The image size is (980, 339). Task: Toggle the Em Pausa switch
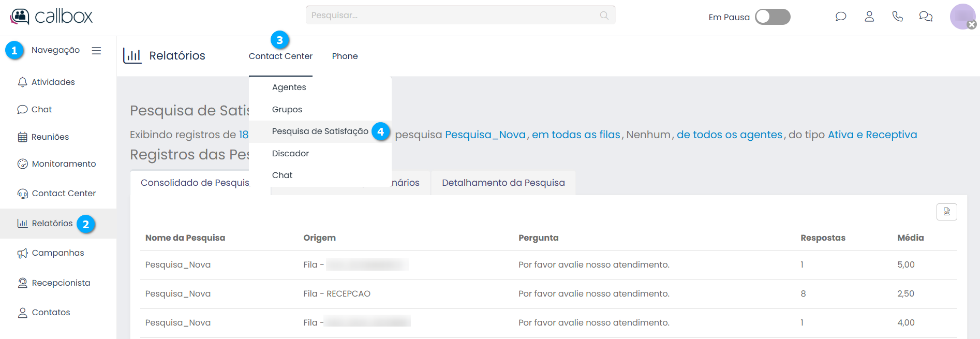[x=773, y=17]
